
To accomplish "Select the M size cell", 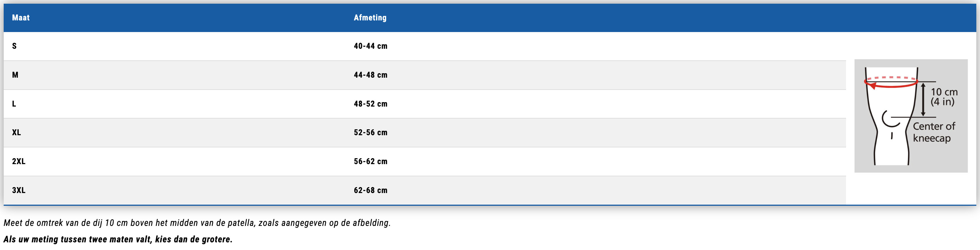I will pyautogui.click(x=15, y=75).
